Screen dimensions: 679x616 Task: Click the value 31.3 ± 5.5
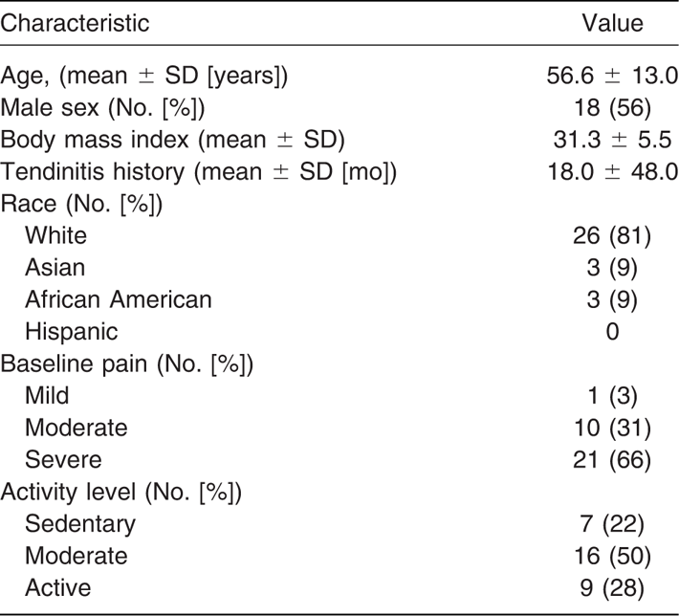click(612, 140)
